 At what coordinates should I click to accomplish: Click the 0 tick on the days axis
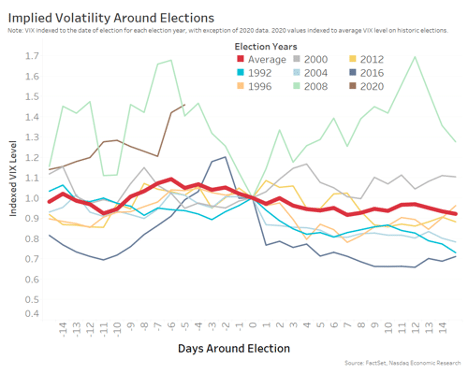point(253,325)
